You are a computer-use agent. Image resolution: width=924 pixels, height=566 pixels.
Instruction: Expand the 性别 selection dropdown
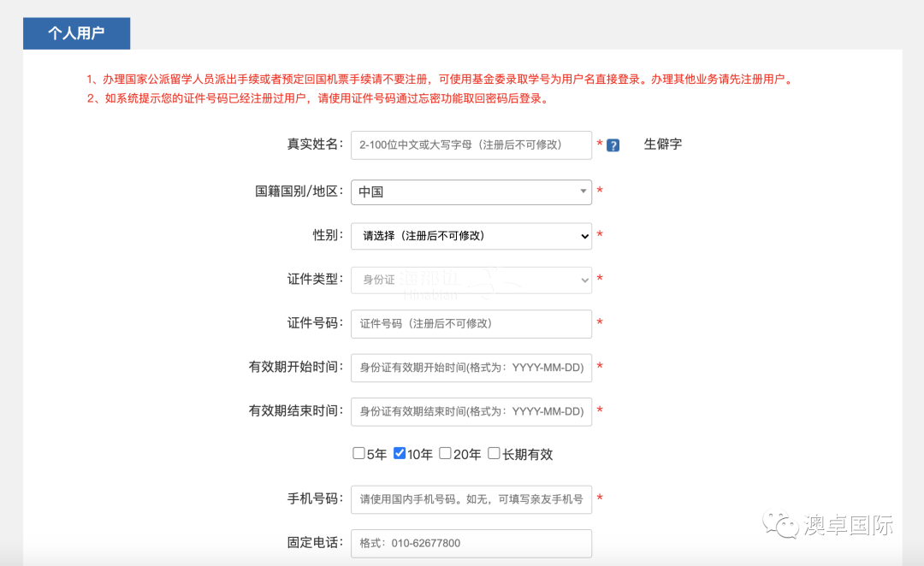click(x=471, y=236)
